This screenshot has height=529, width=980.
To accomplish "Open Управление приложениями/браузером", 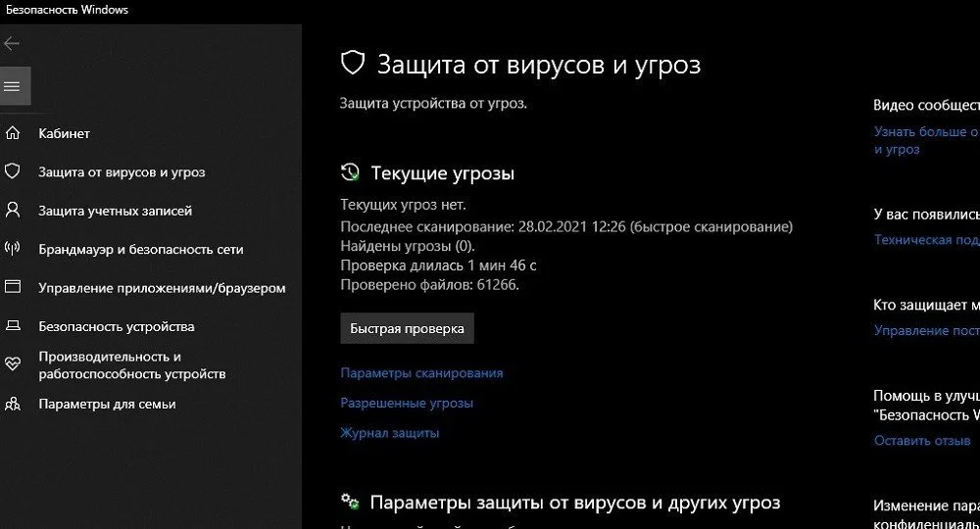I will [162, 288].
